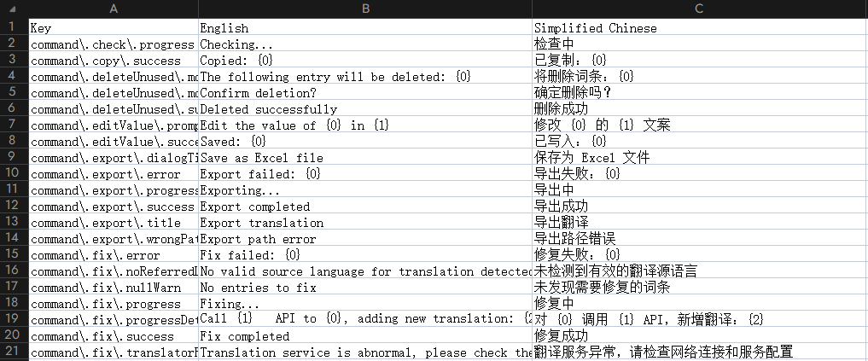Select Chinese cell '未检测到有效的翻译源语言'
The image size is (868, 361).
tap(700, 271)
